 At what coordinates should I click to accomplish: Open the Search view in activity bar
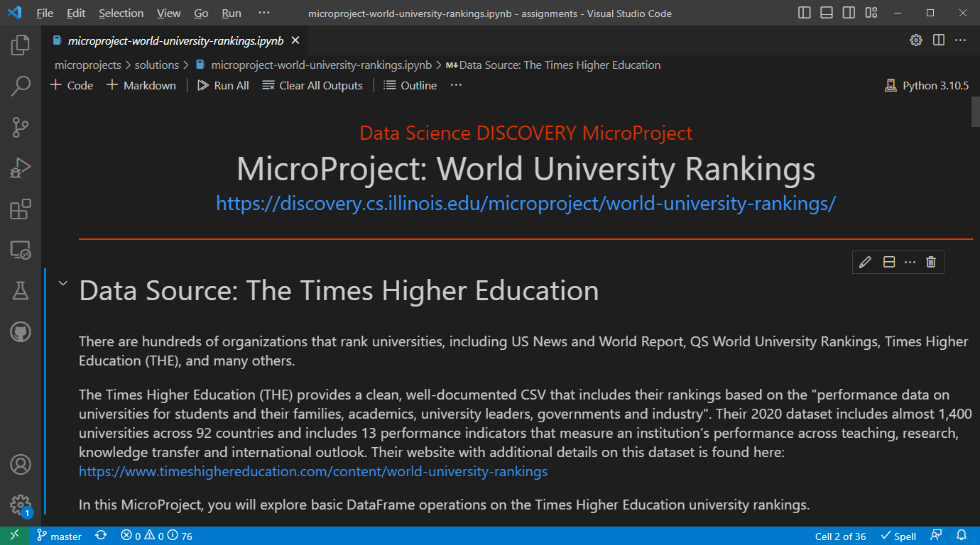pyautogui.click(x=21, y=87)
